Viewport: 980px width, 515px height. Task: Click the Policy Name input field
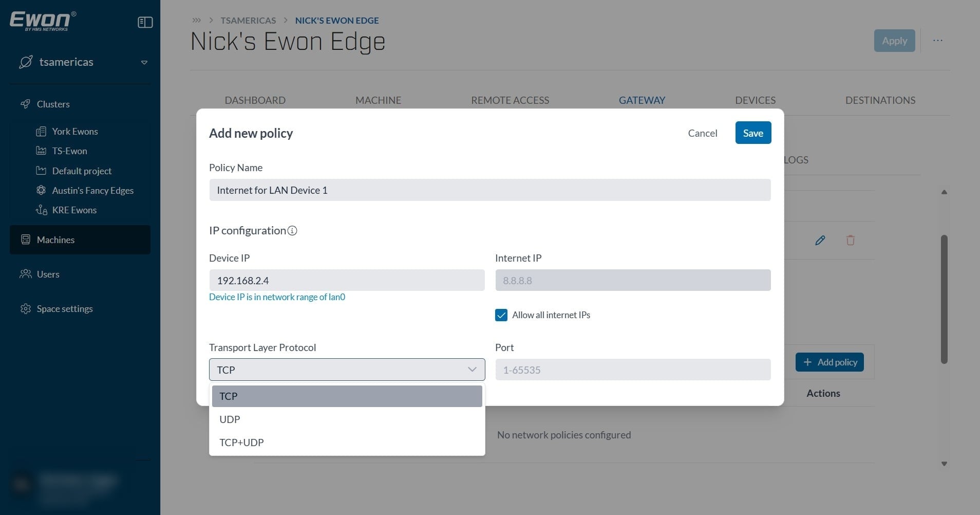coord(489,190)
